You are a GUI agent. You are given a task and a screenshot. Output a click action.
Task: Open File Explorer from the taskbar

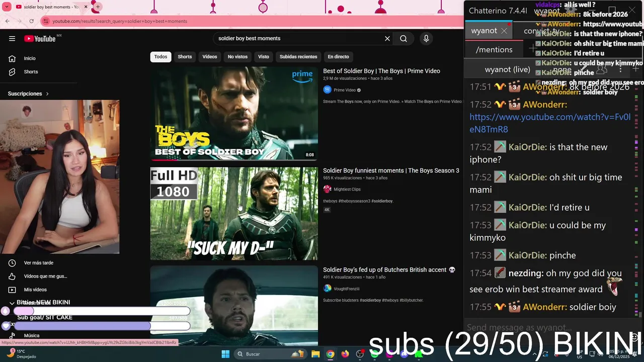tap(315, 354)
